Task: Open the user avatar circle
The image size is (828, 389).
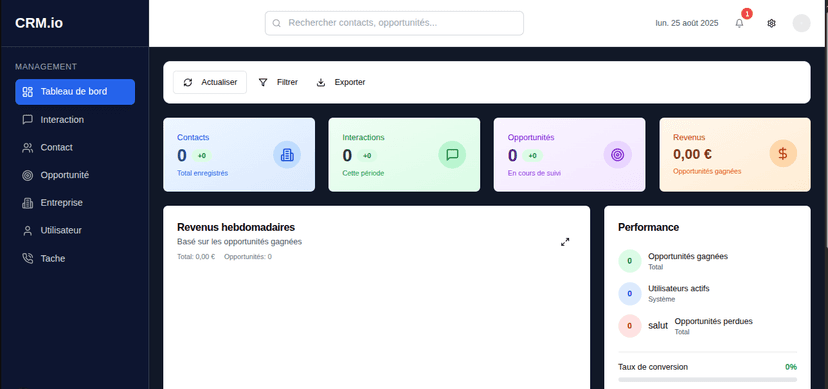Action: [x=802, y=23]
